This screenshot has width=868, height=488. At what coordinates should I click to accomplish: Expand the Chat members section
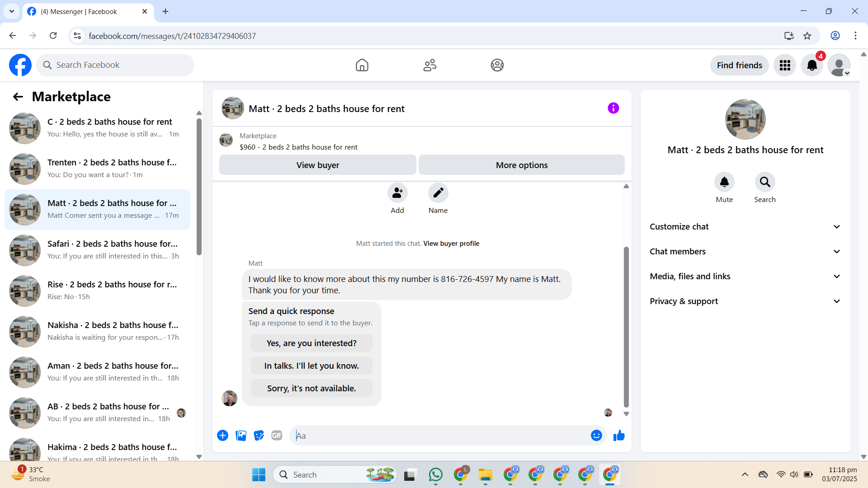(x=745, y=252)
